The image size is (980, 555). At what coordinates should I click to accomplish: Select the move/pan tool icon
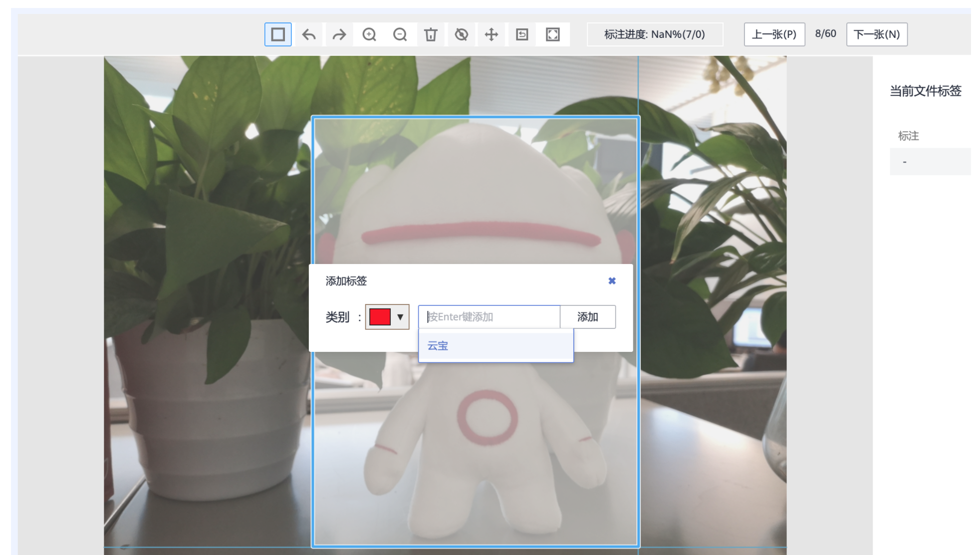pos(491,34)
